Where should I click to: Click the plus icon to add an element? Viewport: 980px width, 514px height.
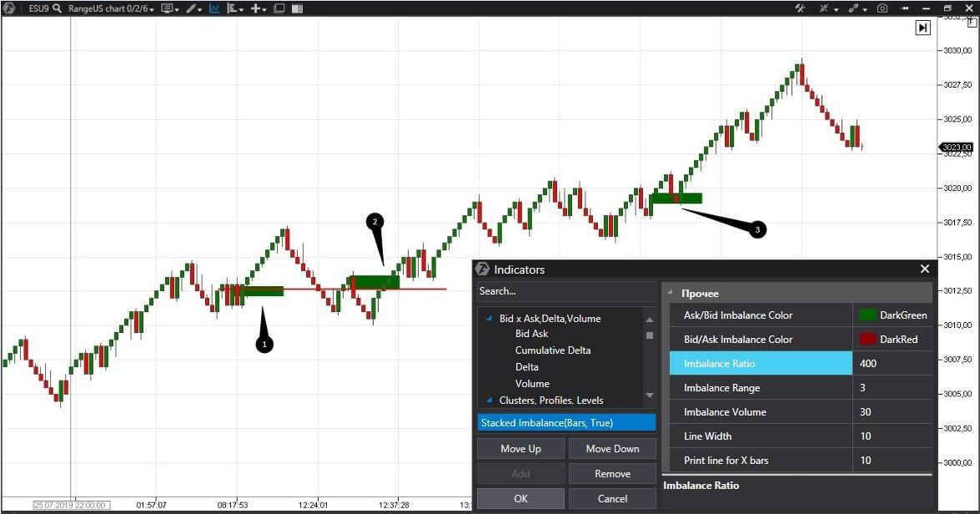256,8
